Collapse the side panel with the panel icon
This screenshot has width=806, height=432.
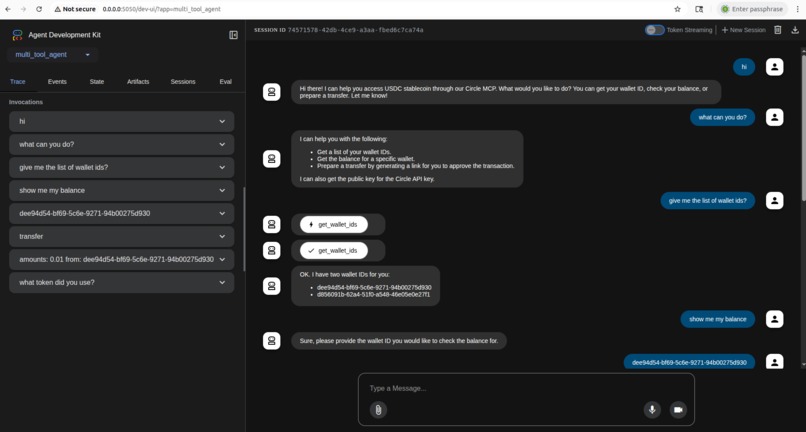click(x=233, y=35)
